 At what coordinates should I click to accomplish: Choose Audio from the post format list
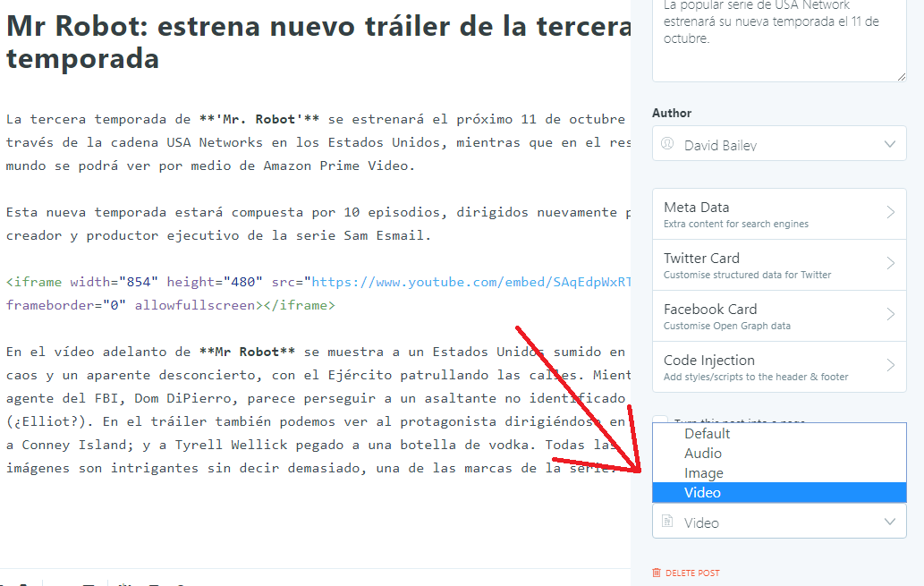(779, 454)
